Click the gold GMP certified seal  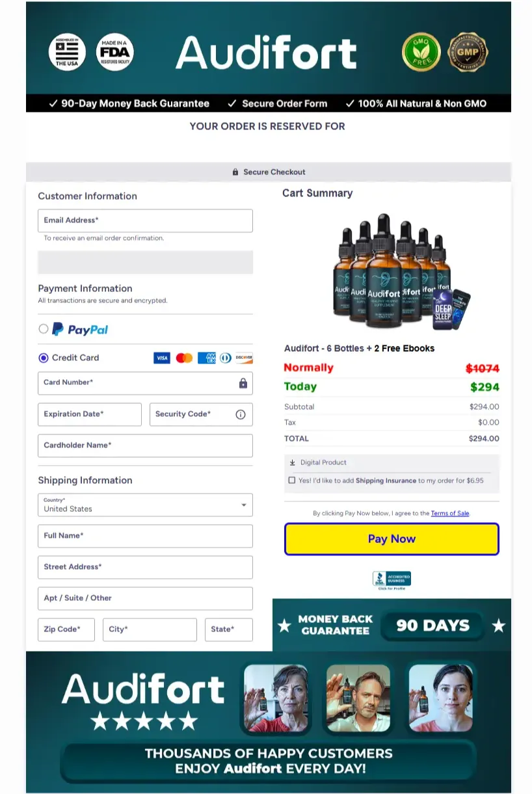[x=469, y=51]
